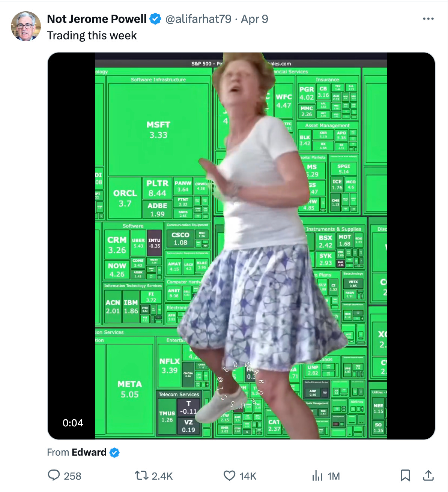Viewport: 448px width, 492px height.
Task: Click the blue verified badge beside Not Jerome Powell
Action: click(x=155, y=19)
